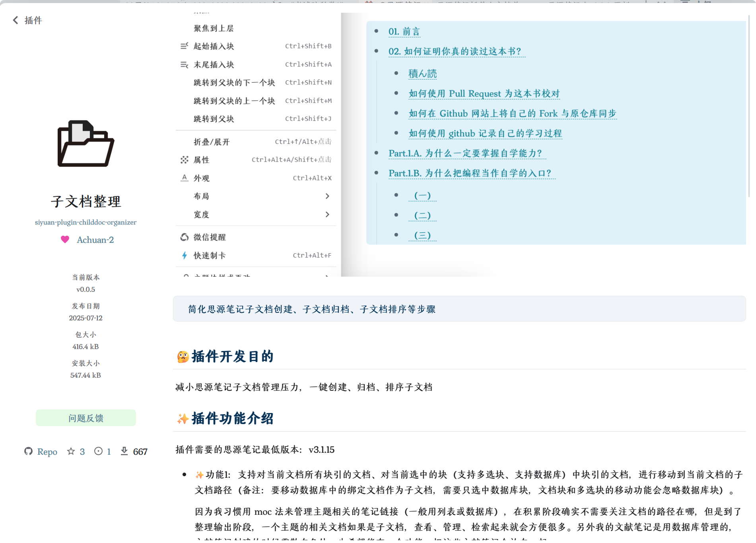
Task: Click the back arrow next to 插件
Action: (x=16, y=20)
